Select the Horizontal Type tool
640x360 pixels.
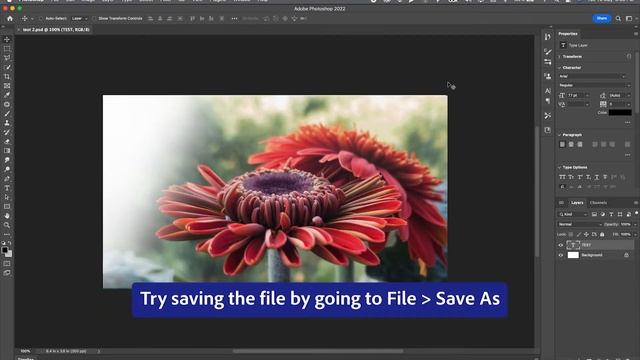pos(7,188)
